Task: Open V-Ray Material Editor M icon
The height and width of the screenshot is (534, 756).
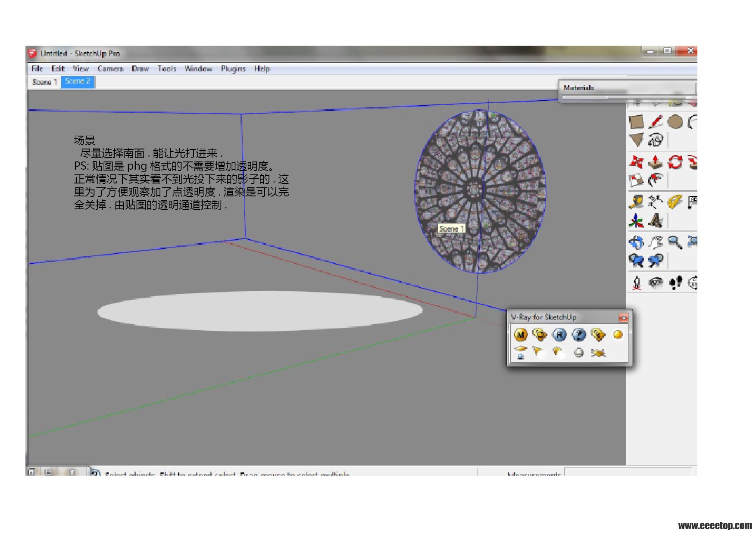Action: pyautogui.click(x=521, y=335)
